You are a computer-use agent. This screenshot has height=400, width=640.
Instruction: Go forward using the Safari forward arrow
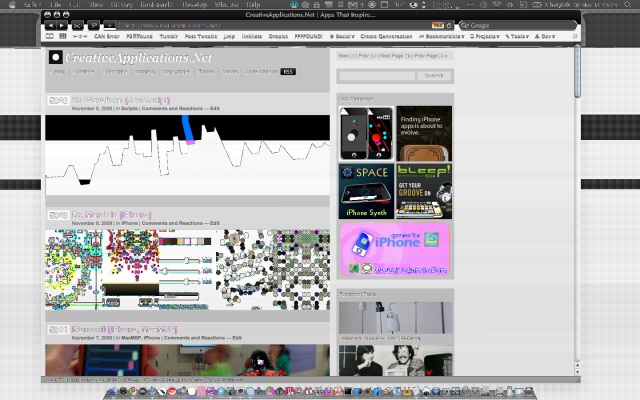[62, 25]
